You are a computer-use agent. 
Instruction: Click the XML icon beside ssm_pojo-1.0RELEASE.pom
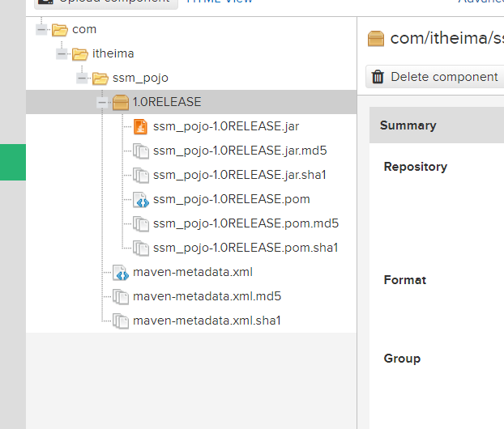tap(141, 199)
